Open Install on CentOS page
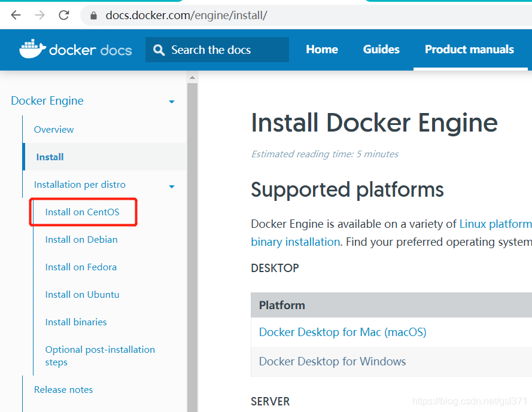This screenshot has width=532, height=412. [x=83, y=212]
